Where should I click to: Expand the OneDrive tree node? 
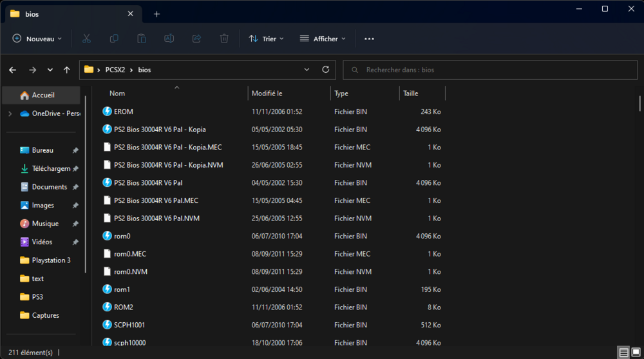10,113
